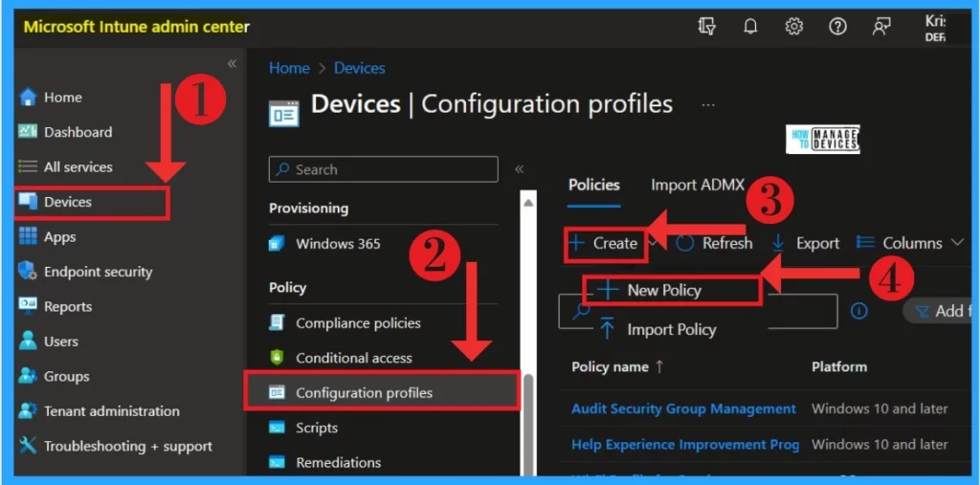Open the help question mark icon
Viewport: 980px width, 485px height.
837,27
